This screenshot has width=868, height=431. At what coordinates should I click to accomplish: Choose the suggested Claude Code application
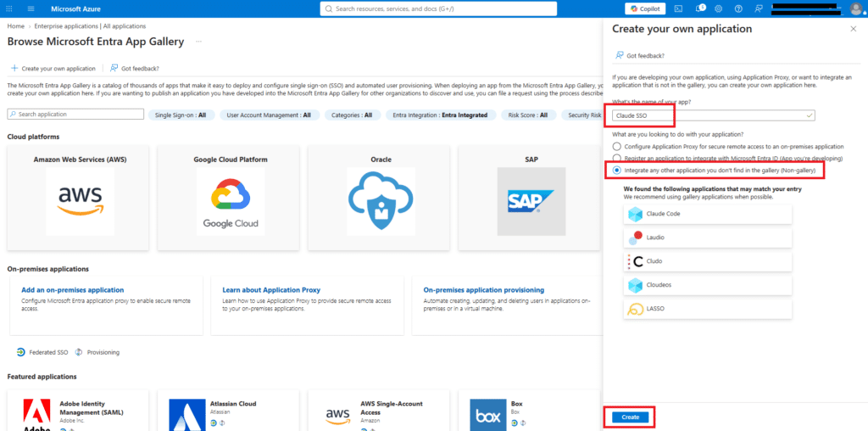point(708,213)
